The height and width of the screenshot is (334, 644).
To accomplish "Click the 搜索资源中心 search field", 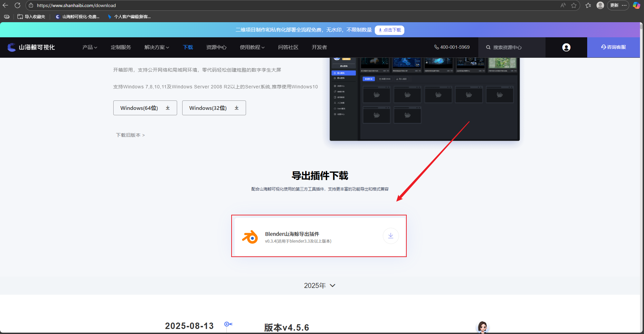I will click(x=512, y=47).
